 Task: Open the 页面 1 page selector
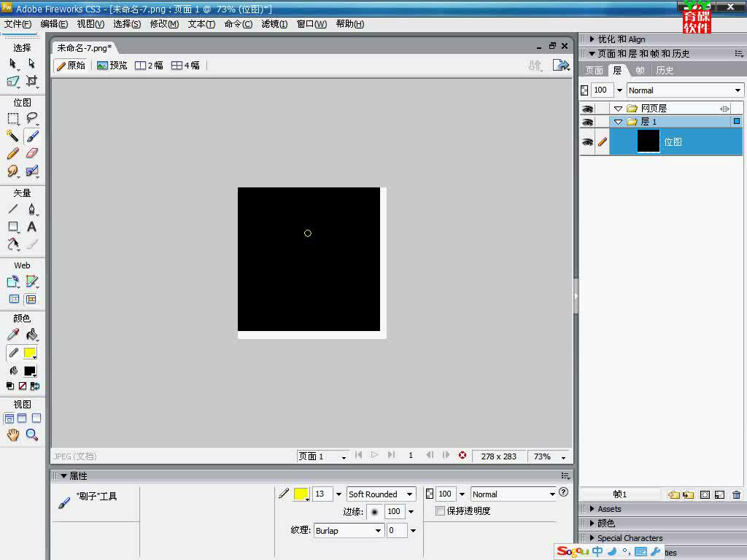tap(322, 456)
